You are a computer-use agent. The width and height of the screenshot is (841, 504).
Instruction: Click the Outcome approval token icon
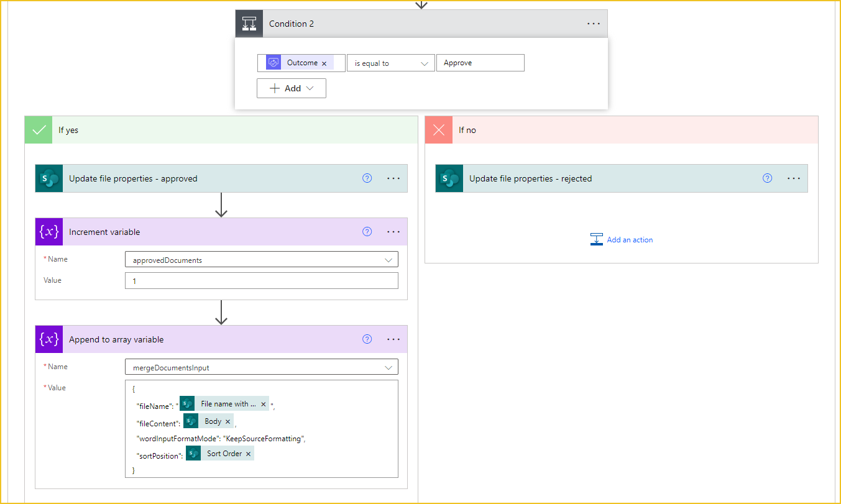pos(273,63)
